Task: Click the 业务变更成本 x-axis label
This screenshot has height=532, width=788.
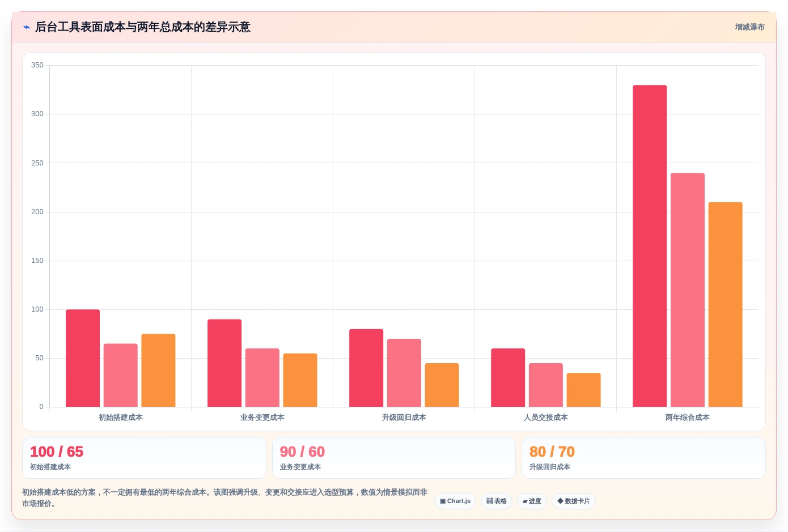Action: tap(262, 418)
